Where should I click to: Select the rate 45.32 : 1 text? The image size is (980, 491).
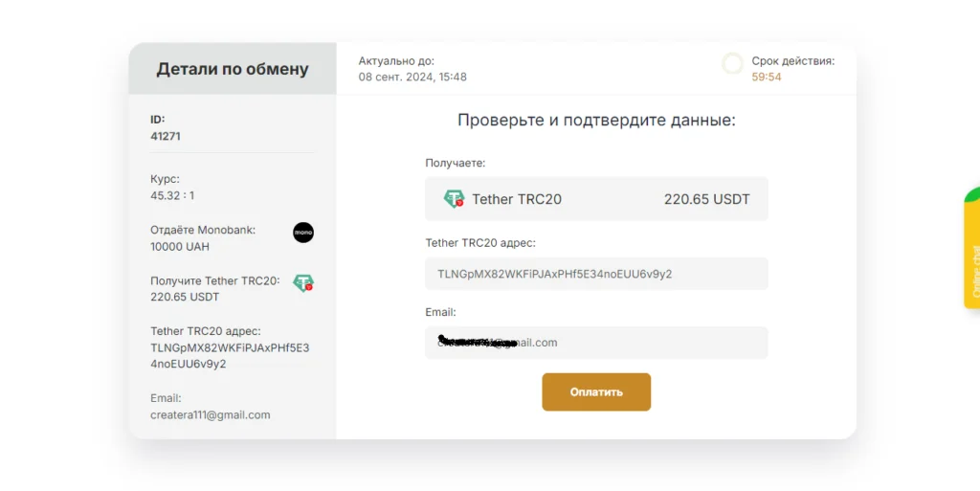pyautogui.click(x=172, y=195)
